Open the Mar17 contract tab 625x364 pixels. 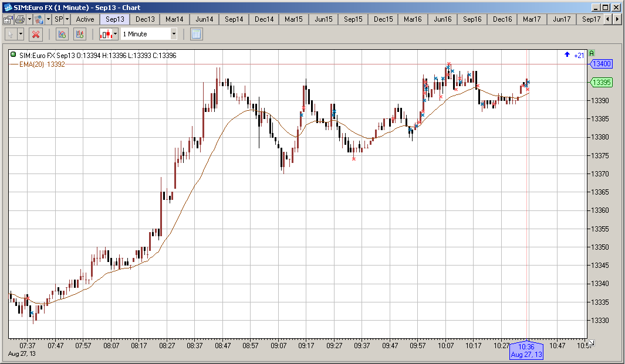click(532, 19)
